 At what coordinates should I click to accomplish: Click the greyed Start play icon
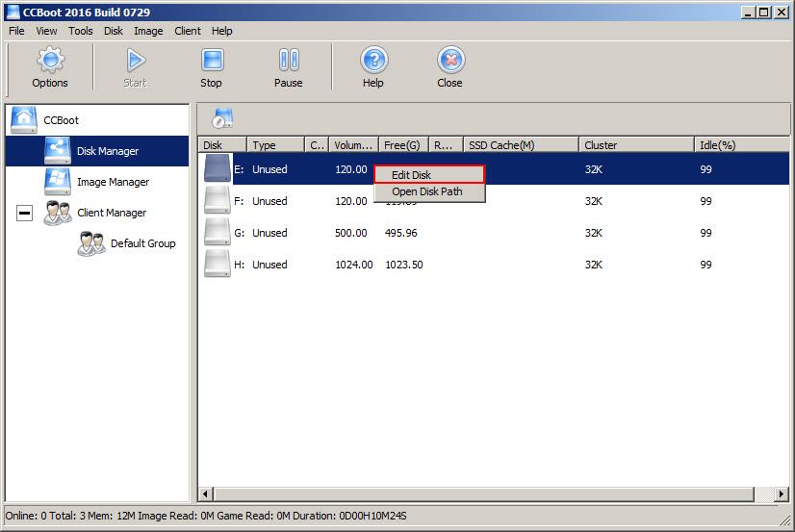[x=136, y=61]
